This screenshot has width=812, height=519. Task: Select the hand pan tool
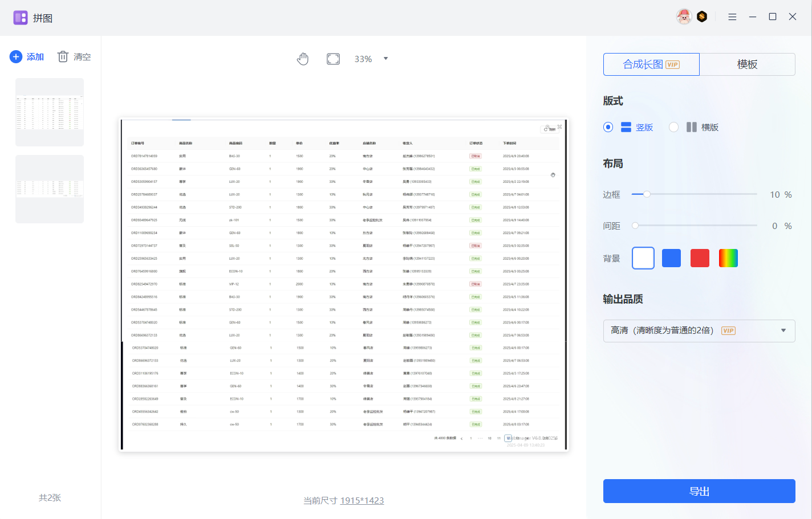(x=303, y=59)
